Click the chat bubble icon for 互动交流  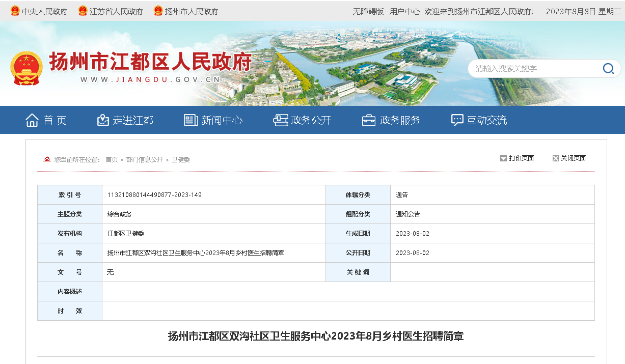[457, 120]
